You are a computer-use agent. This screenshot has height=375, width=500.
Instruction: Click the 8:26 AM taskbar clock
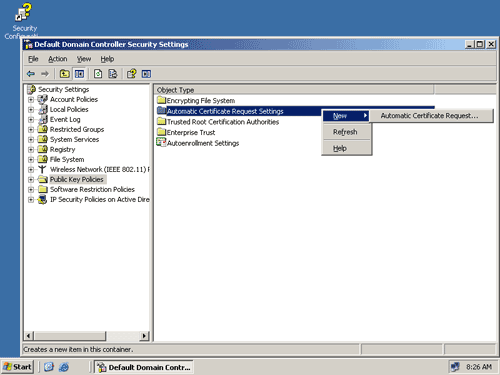tap(479, 367)
